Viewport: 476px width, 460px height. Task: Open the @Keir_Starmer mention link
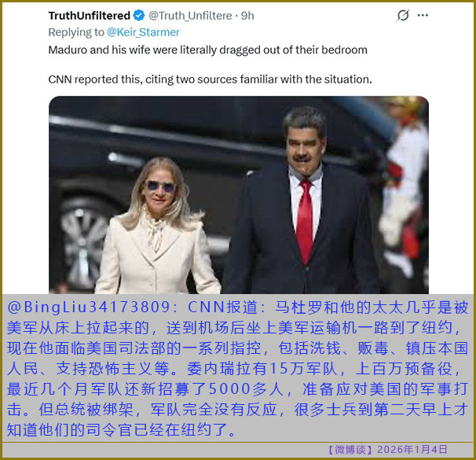click(143, 32)
